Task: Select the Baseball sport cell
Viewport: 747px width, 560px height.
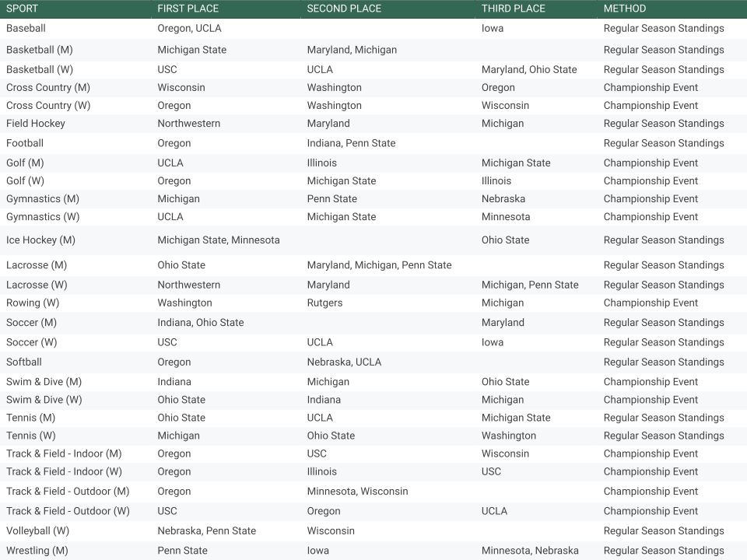Action: point(26,28)
